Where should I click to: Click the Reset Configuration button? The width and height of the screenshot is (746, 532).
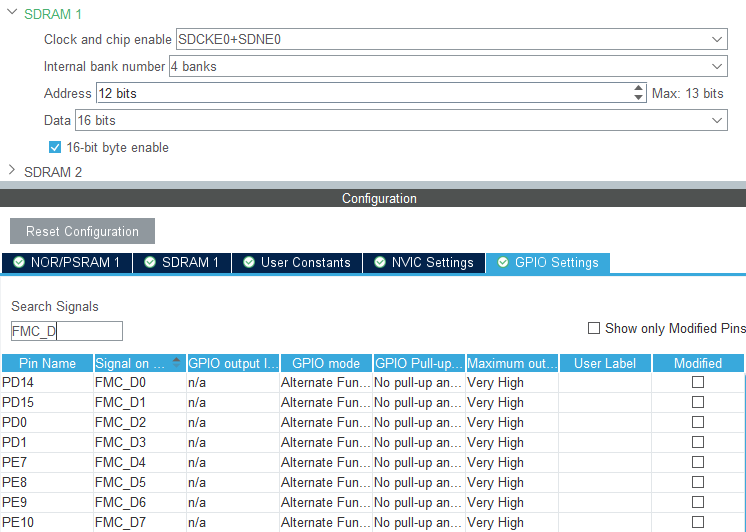tap(82, 231)
